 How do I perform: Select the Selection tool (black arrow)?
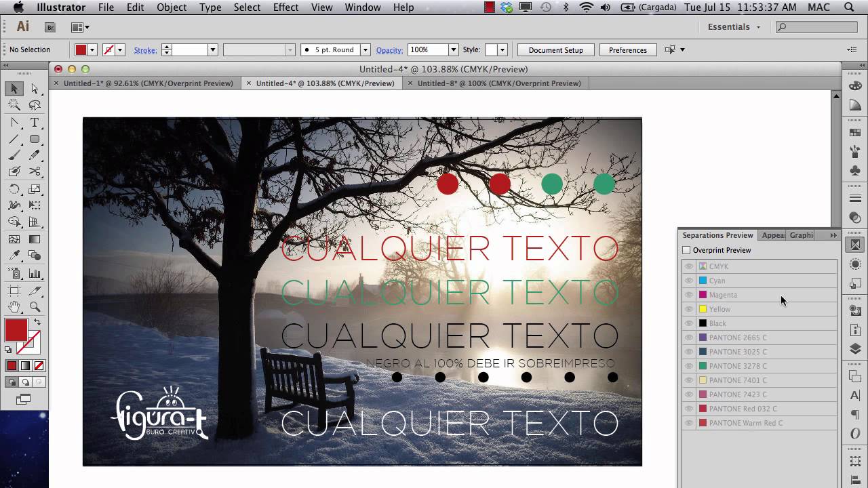14,89
